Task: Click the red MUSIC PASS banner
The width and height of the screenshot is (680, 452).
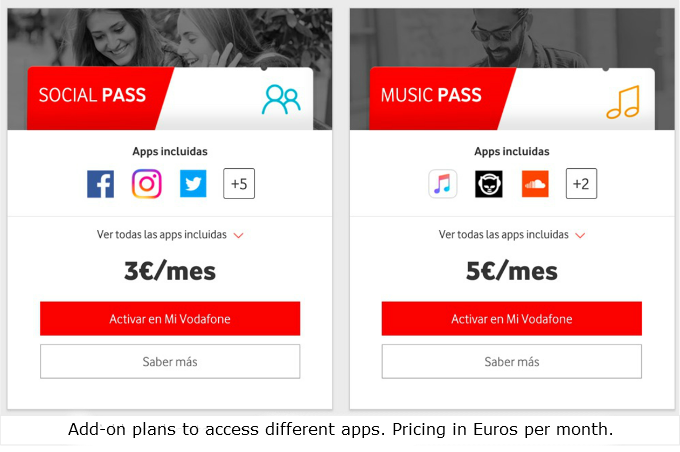Action: 439,98
